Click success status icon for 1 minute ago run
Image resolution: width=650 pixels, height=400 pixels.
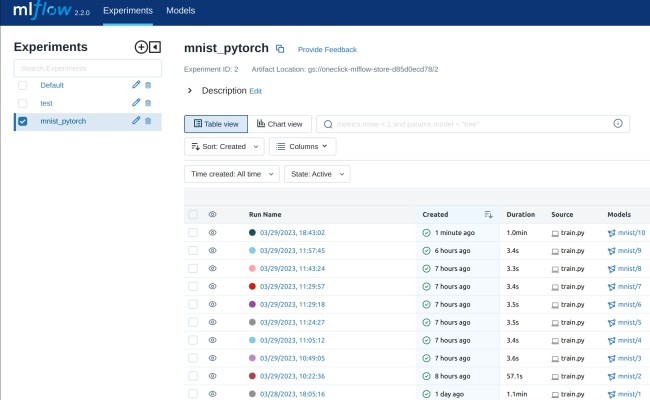click(426, 233)
